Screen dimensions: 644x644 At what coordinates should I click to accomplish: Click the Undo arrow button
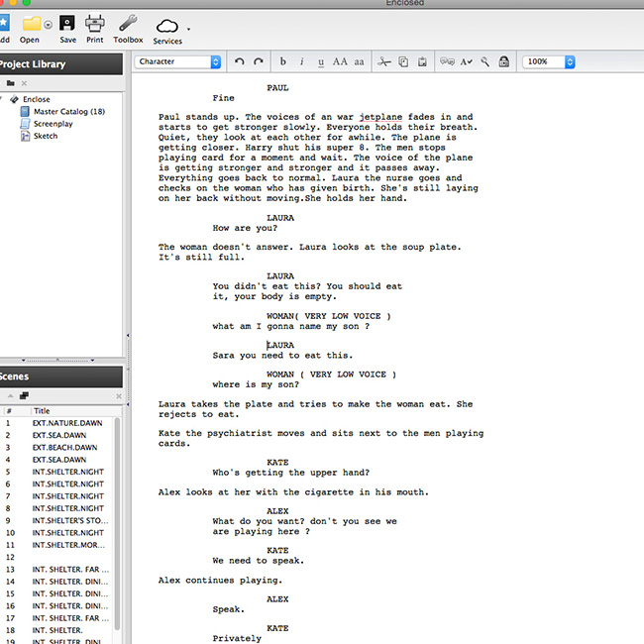pyautogui.click(x=239, y=61)
